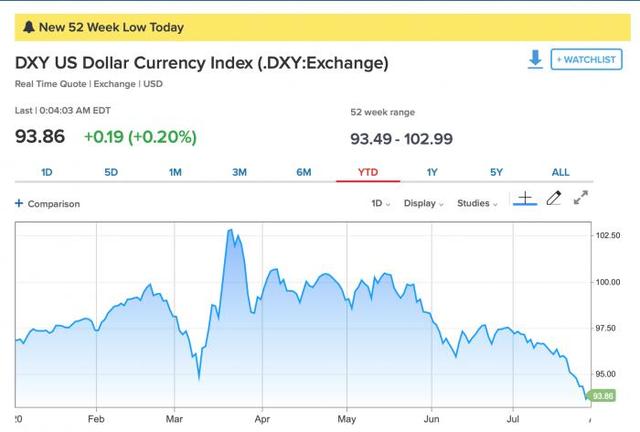View the 5Y chart range
Viewport: 640px width, 432px height.
pos(496,172)
